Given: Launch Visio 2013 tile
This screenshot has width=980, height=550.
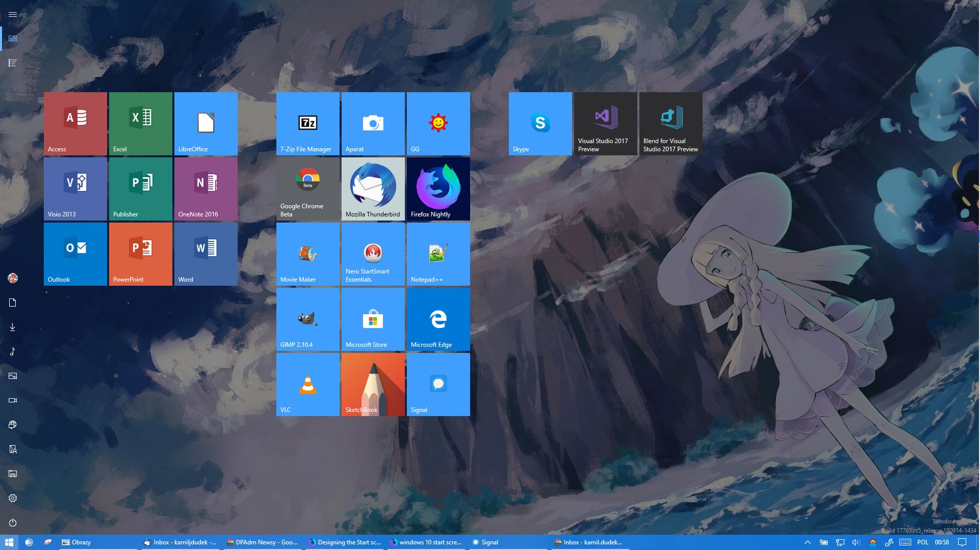Looking at the screenshot, I should 75,189.
